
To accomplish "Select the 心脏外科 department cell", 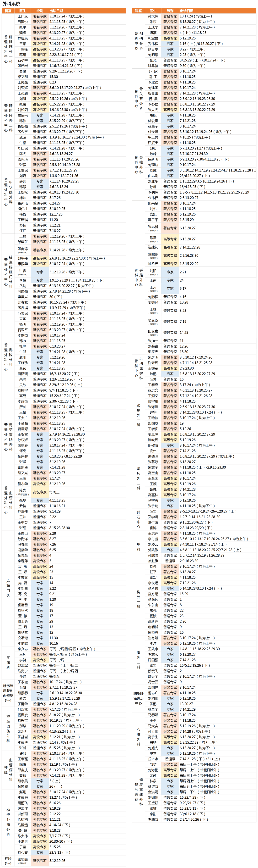I will pyautogui.click(x=138, y=737).
